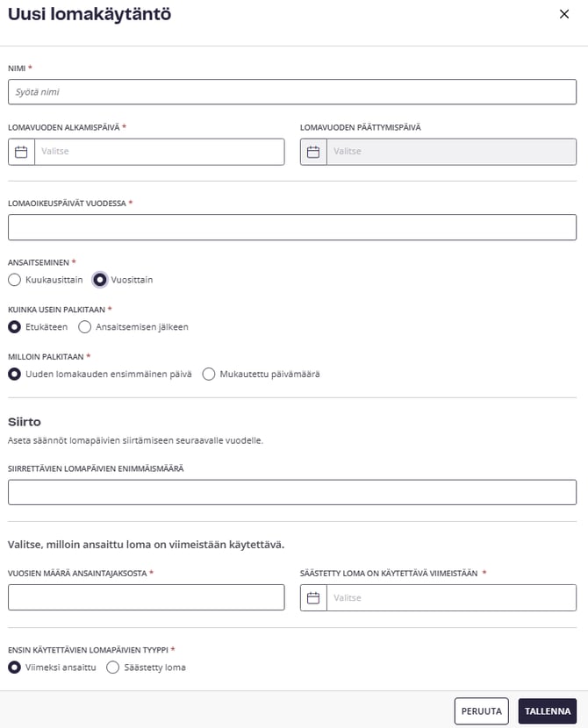Viewport: 588px width, 728px height.
Task: Click the Peruuta button
Action: click(482, 711)
